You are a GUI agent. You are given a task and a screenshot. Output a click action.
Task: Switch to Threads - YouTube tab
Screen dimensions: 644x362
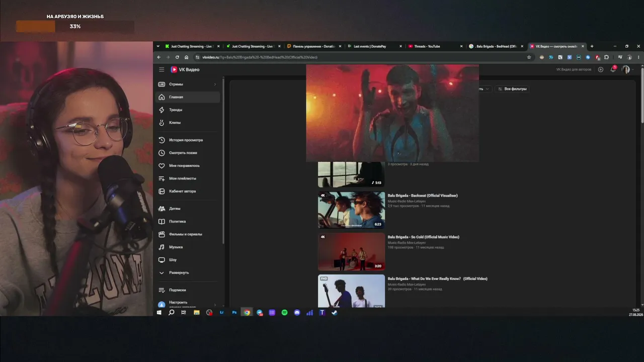pos(436,46)
